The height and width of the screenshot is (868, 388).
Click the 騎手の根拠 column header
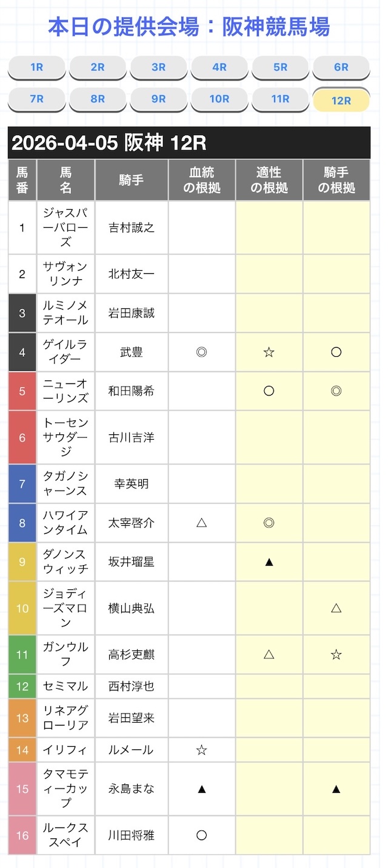point(336,180)
